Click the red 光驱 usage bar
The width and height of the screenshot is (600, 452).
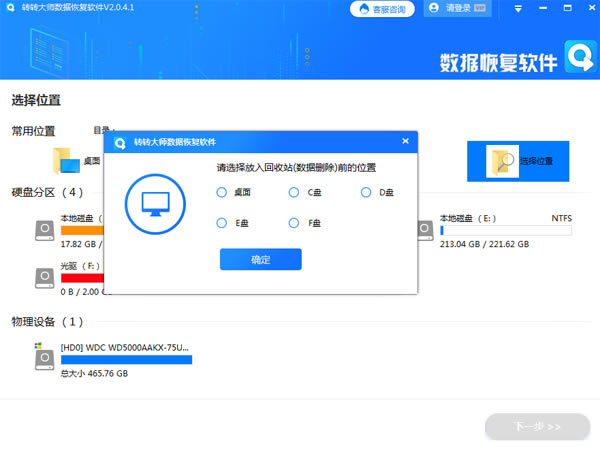click(x=82, y=277)
